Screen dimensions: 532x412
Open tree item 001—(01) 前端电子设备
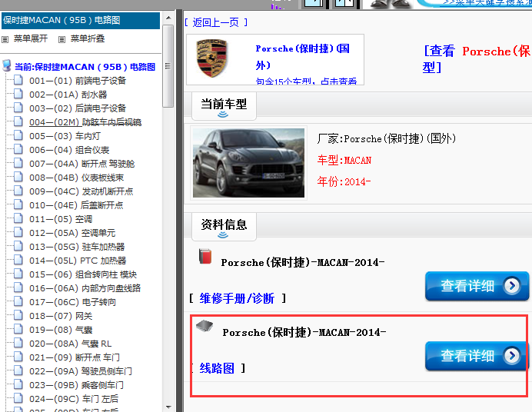[x=78, y=81]
